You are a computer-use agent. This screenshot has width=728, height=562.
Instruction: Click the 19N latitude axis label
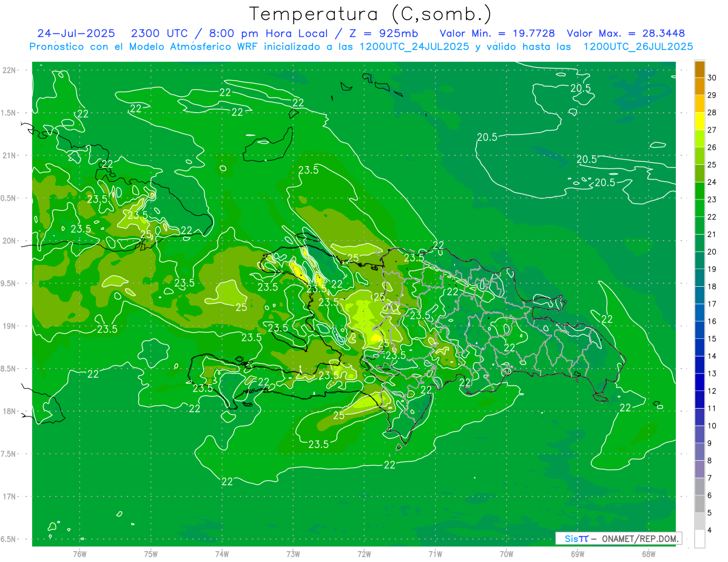click(9, 326)
